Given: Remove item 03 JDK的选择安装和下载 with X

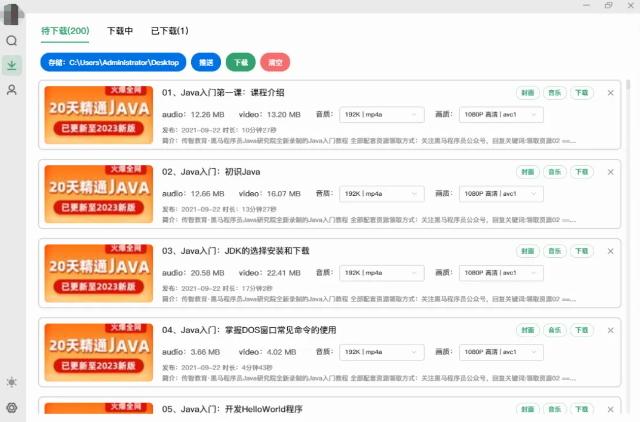Looking at the screenshot, I should [611, 251].
